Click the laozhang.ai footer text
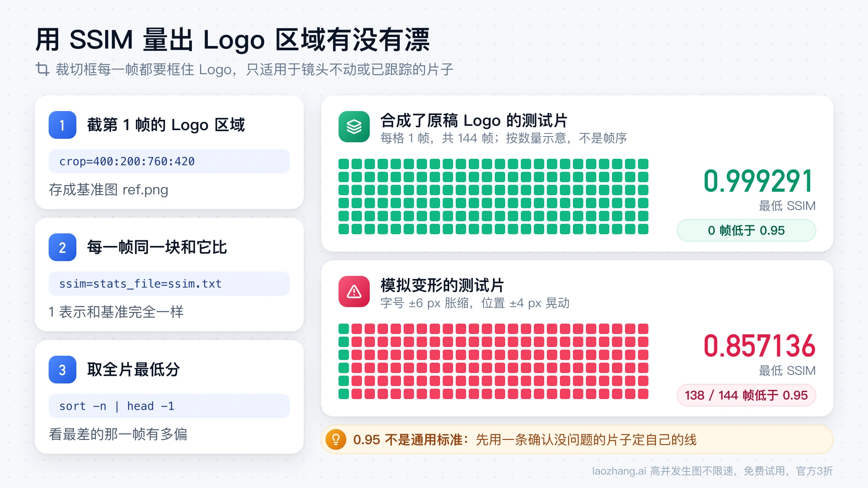Viewport: 868px width, 488px height. tap(713, 471)
